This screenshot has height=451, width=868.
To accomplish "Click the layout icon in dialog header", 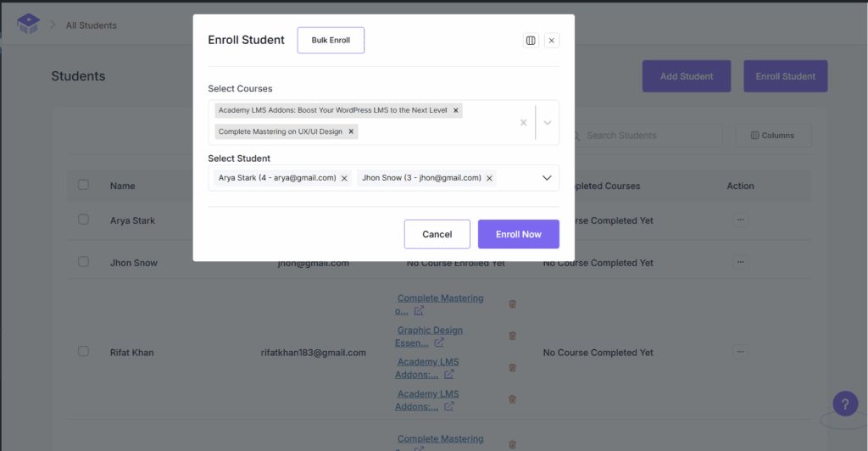I will pyautogui.click(x=531, y=40).
